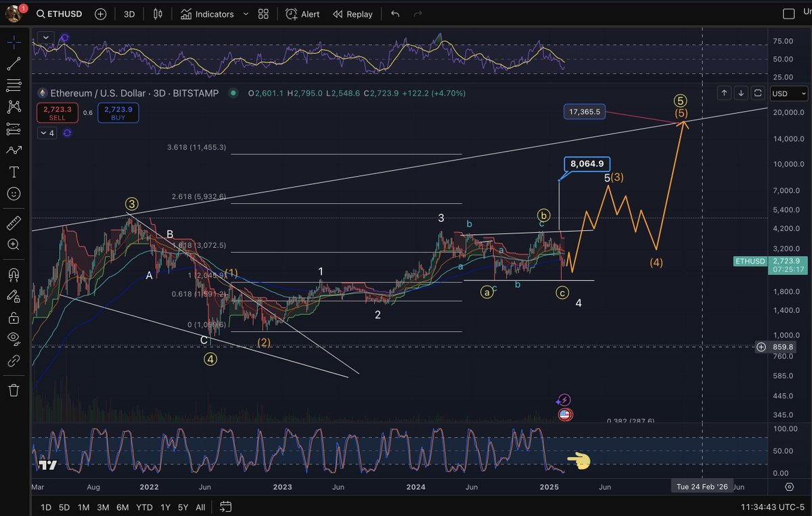This screenshot has height=516, width=812.
Task: Activate the zoom in tool
Action: click(x=14, y=244)
